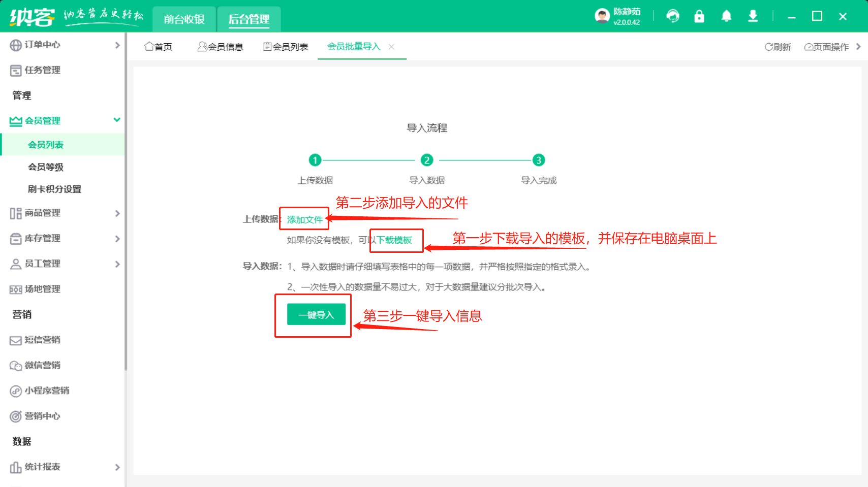Click 添加文件 to upload data

[305, 219]
